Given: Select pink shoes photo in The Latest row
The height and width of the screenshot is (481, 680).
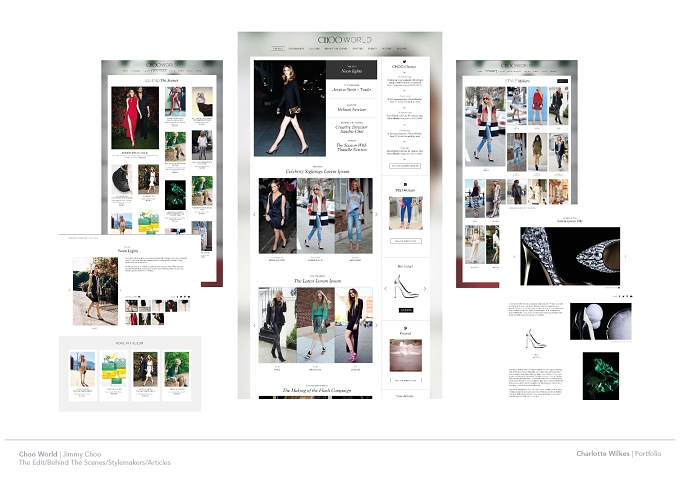Looking at the screenshot, I should 354,325.
